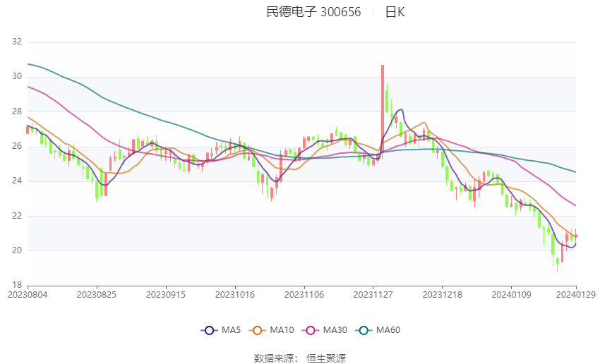Click the data source text 恒生聚源

(326, 358)
